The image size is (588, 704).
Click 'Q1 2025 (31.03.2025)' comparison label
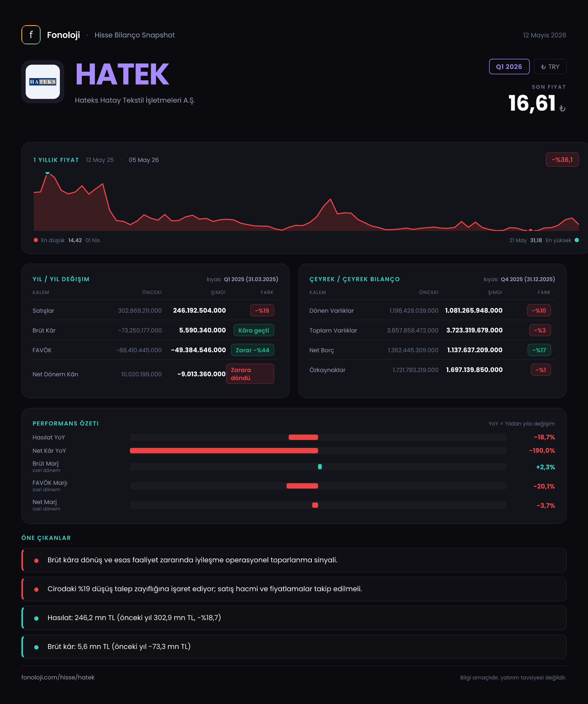point(251,279)
